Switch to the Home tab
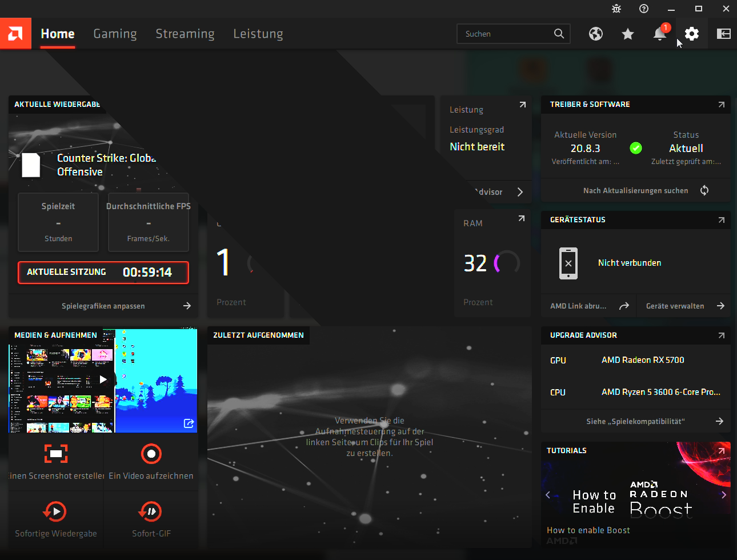The width and height of the screenshot is (737, 560). coord(58,34)
